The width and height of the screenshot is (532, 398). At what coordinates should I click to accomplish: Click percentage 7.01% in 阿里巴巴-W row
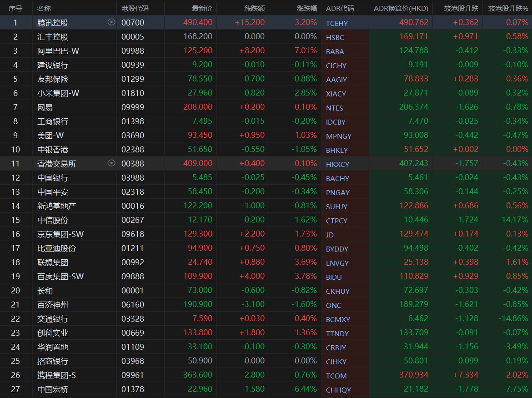tap(306, 50)
